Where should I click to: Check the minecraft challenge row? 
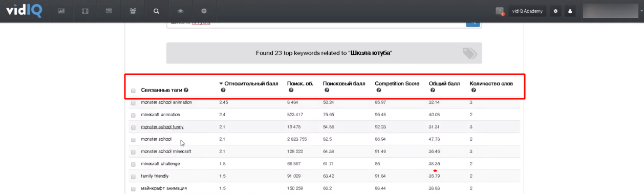133,164
